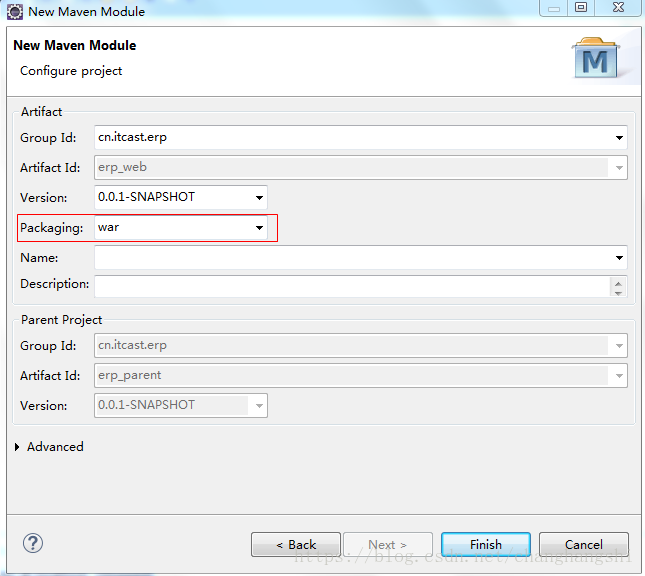The height and width of the screenshot is (576, 645).
Task: Click the help question mark icon
Action: pos(32,543)
